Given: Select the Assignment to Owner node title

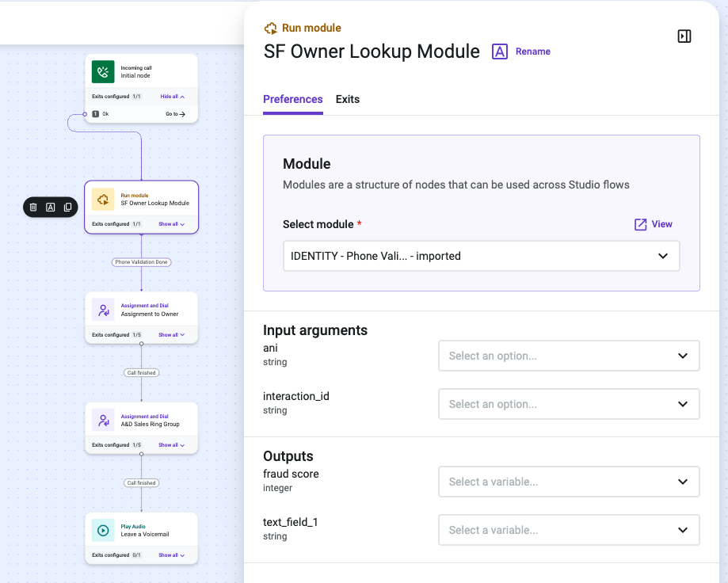Looking at the screenshot, I should (x=150, y=314).
